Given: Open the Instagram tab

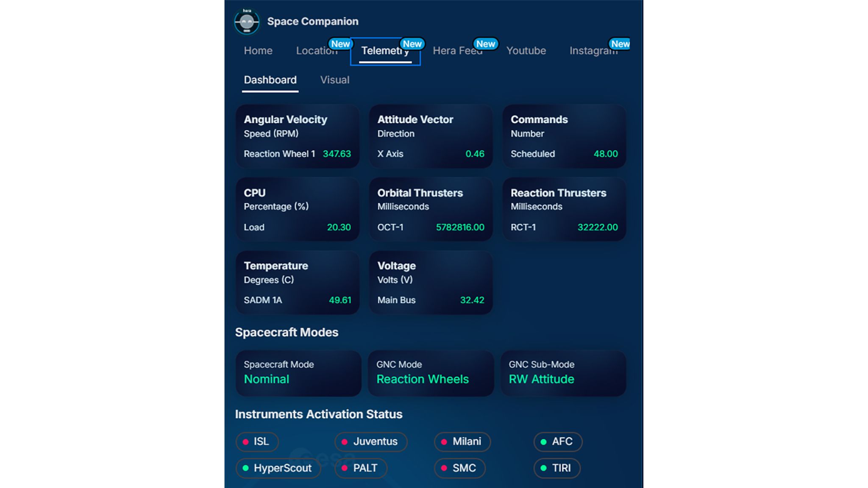Looking at the screenshot, I should [x=593, y=51].
